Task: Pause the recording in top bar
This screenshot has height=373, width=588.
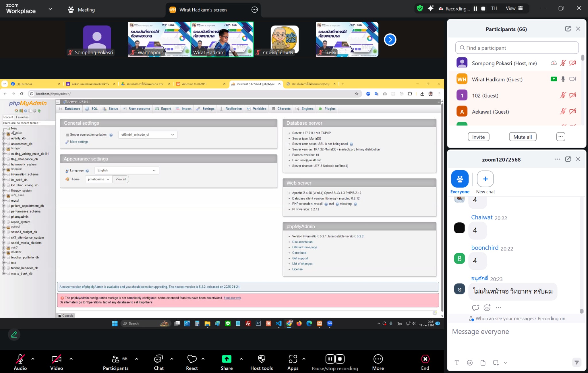Action: 475,9
